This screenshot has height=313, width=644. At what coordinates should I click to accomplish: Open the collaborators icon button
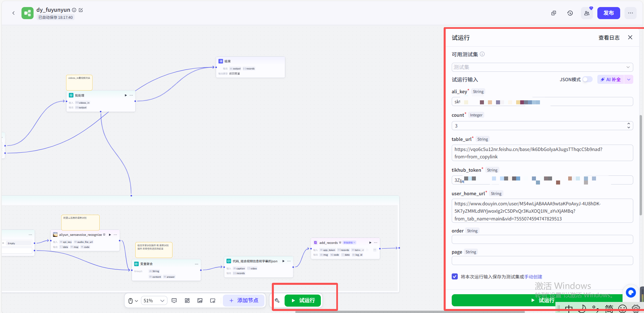point(587,13)
